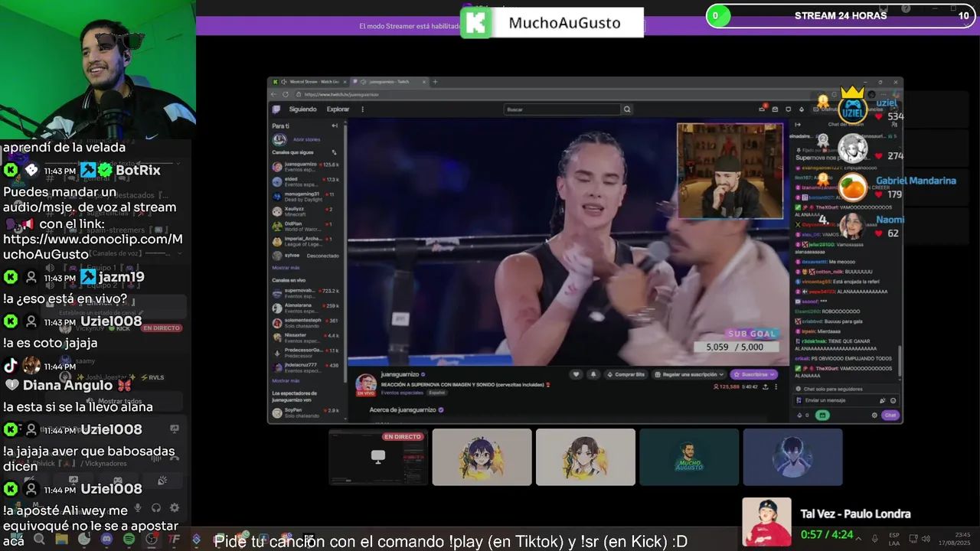Open juansguarnizo channel in sidebar

click(306, 166)
